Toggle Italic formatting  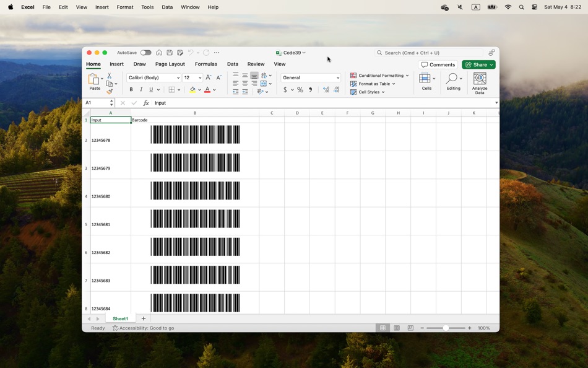pos(141,90)
